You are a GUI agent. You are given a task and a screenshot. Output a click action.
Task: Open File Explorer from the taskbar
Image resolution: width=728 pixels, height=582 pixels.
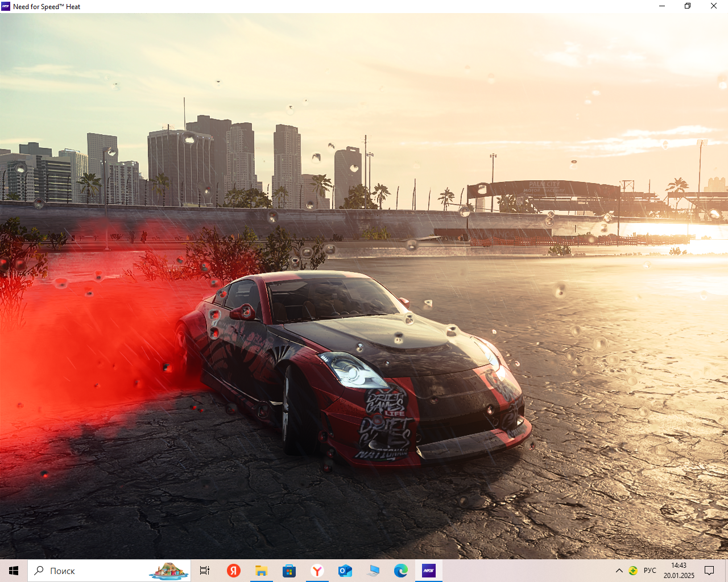click(x=261, y=571)
